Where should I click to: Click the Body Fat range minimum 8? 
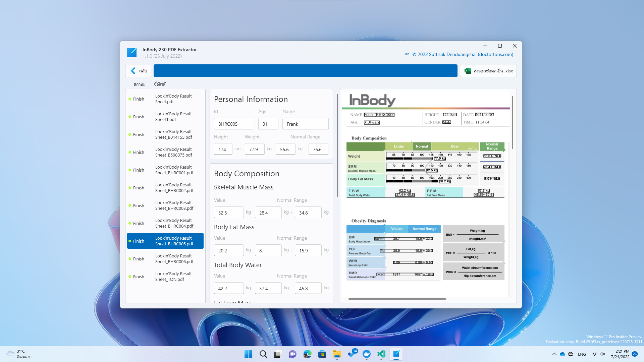pos(268,250)
